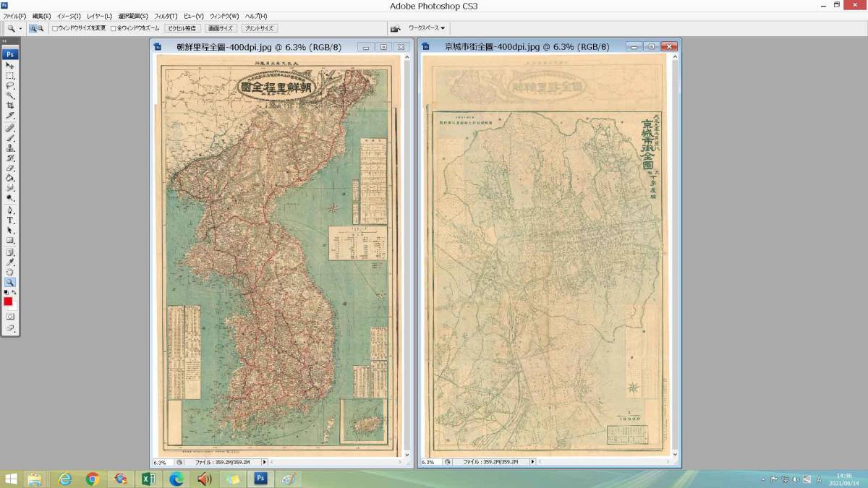Screen dimensions: 868x488
Task: Select the Notes tool
Action: click(x=10, y=252)
